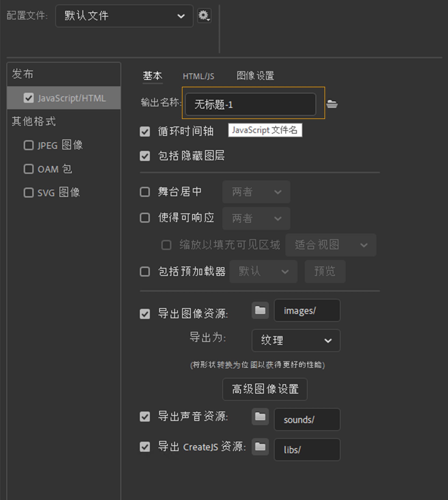Open the sounds export folder picker icon
The width and height of the screenshot is (448, 500).
(x=260, y=417)
